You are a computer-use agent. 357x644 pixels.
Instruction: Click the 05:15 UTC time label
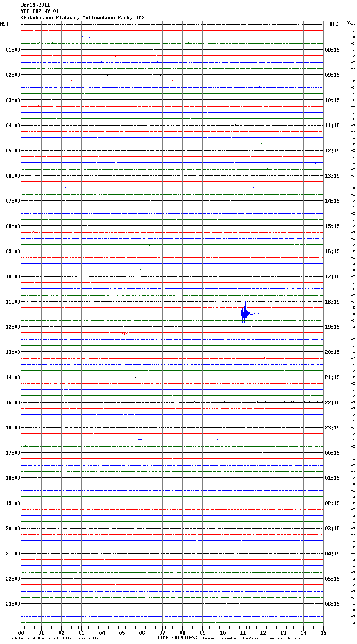(x=332, y=579)
